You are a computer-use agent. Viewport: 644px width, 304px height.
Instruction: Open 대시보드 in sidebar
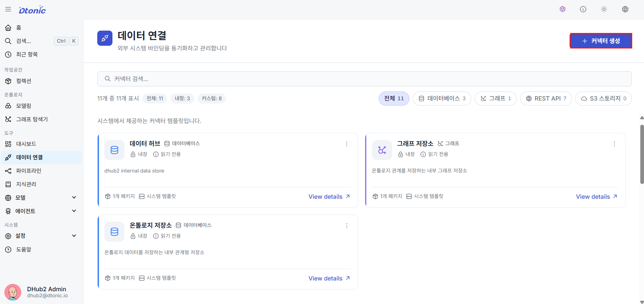tap(41, 144)
